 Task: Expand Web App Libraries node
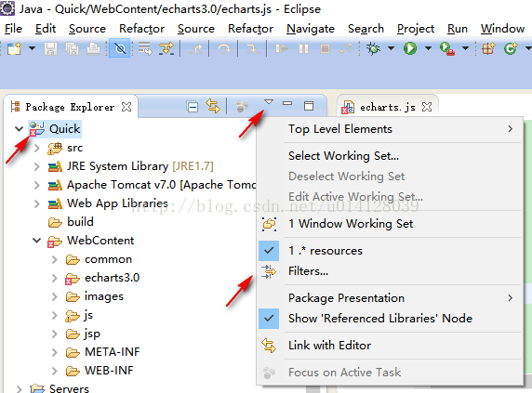[x=37, y=203]
